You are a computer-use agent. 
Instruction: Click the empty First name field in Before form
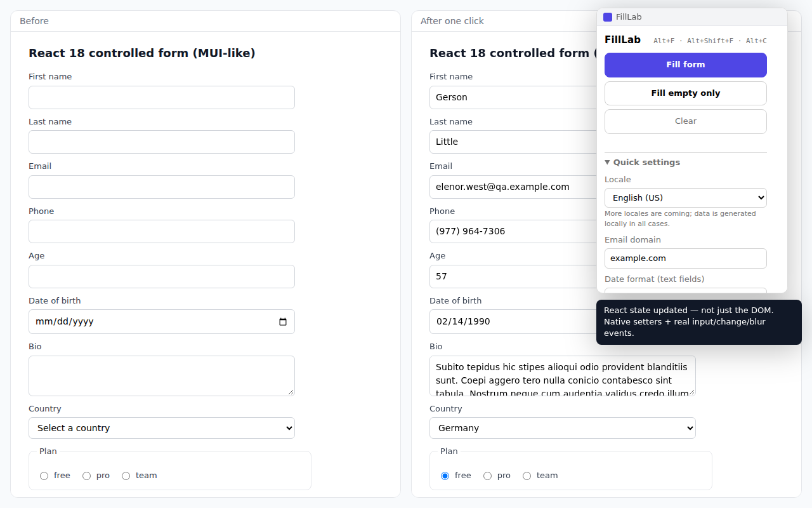coord(162,98)
